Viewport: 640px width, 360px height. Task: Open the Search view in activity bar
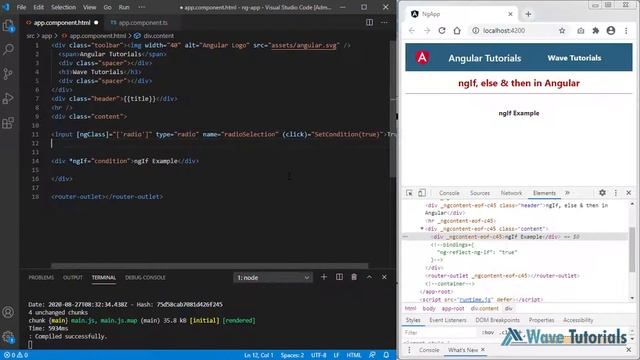click(8, 49)
